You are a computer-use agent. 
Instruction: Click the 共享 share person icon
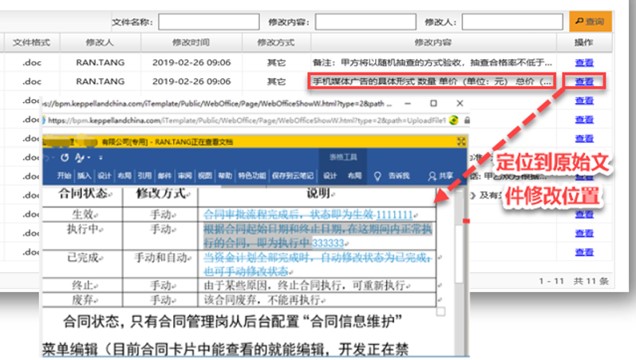pyautogui.click(x=432, y=176)
